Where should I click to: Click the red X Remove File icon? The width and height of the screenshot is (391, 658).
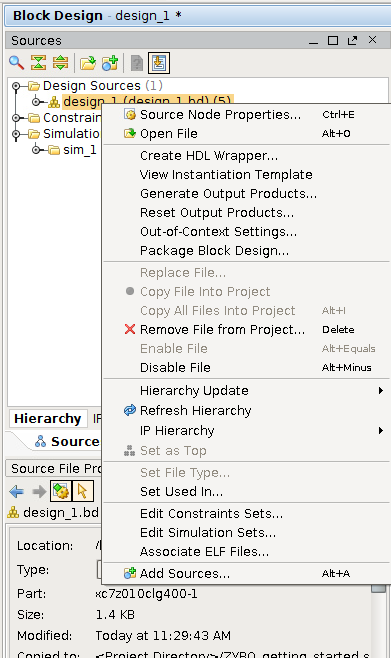pos(130,329)
